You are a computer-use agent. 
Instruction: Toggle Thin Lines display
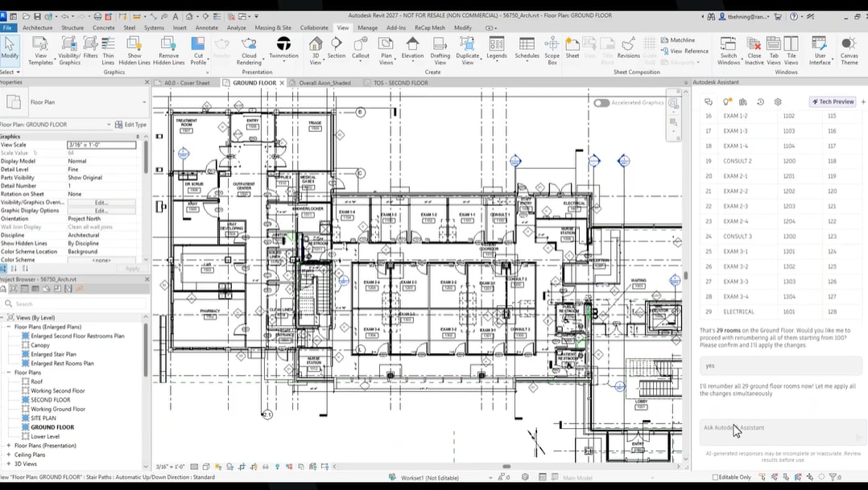[108, 51]
